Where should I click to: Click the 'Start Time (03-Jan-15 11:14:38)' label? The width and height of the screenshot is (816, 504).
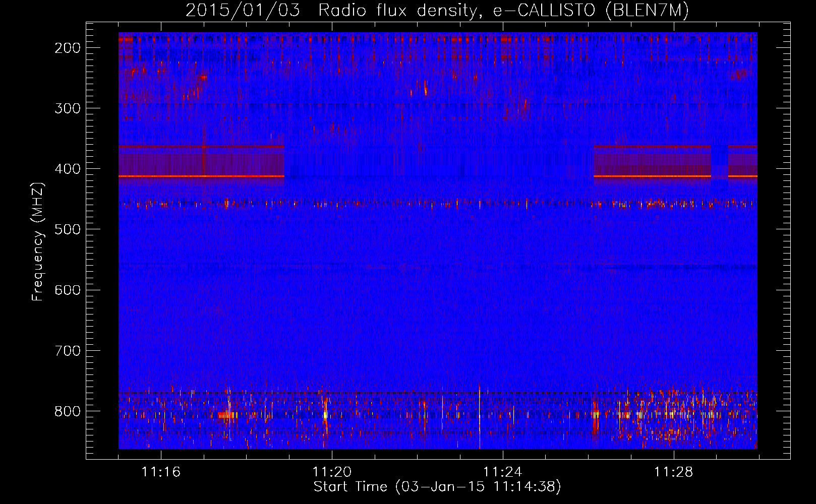point(437,487)
